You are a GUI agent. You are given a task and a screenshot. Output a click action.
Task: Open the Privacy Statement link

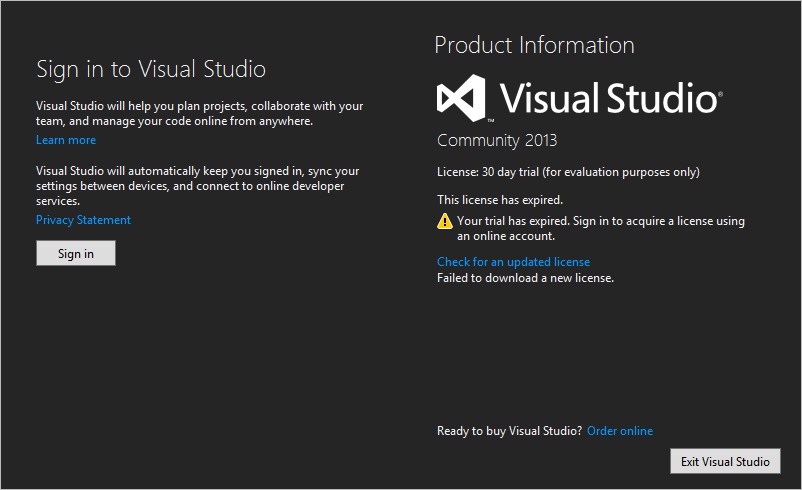click(x=83, y=220)
